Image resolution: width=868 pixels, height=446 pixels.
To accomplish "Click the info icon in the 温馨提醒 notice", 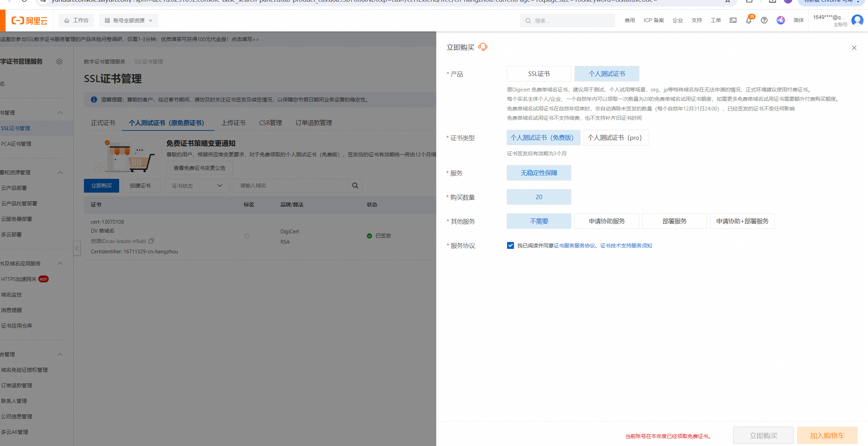I will (x=94, y=99).
